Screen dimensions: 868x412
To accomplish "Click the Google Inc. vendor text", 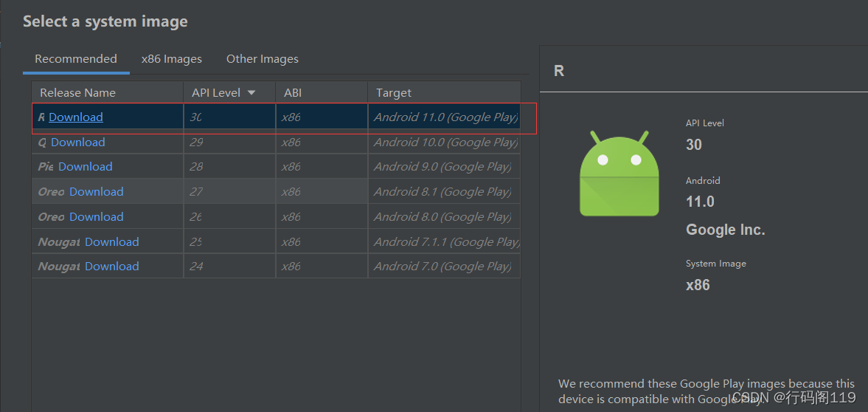I will pyautogui.click(x=726, y=230).
